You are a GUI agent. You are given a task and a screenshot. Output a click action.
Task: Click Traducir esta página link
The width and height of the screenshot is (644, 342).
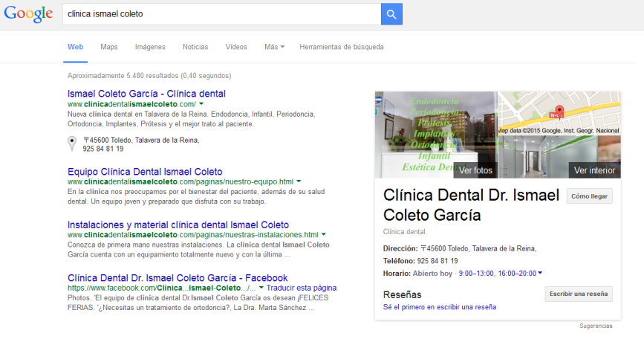pos(302,288)
